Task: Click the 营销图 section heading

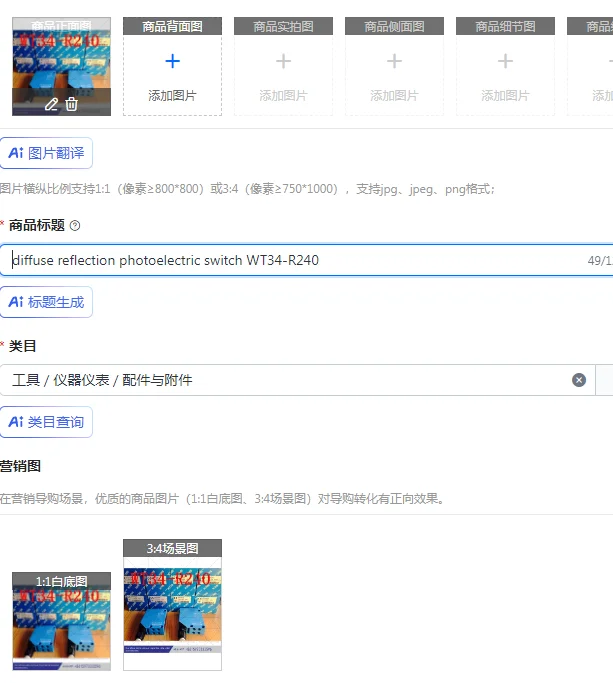Action: point(20,466)
